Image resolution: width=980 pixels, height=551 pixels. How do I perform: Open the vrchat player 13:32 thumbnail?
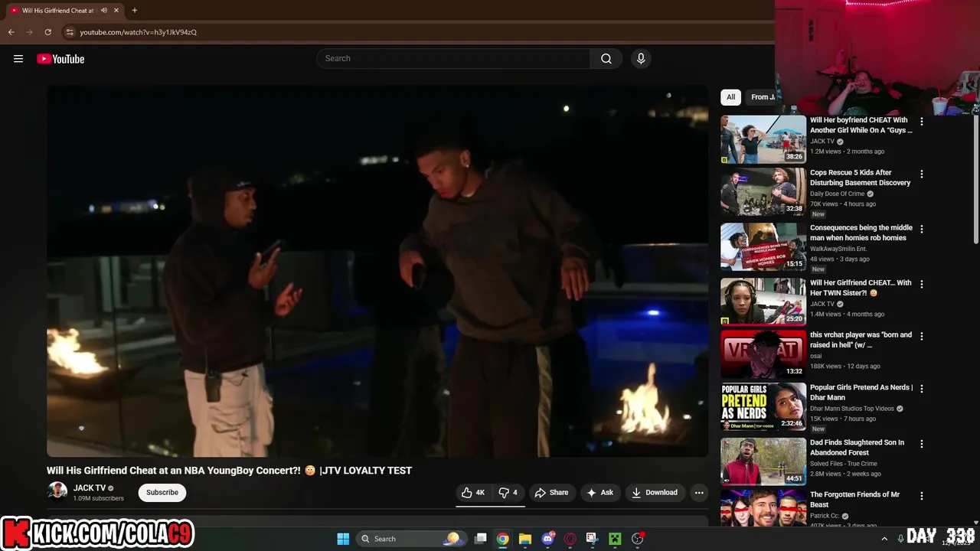click(763, 354)
